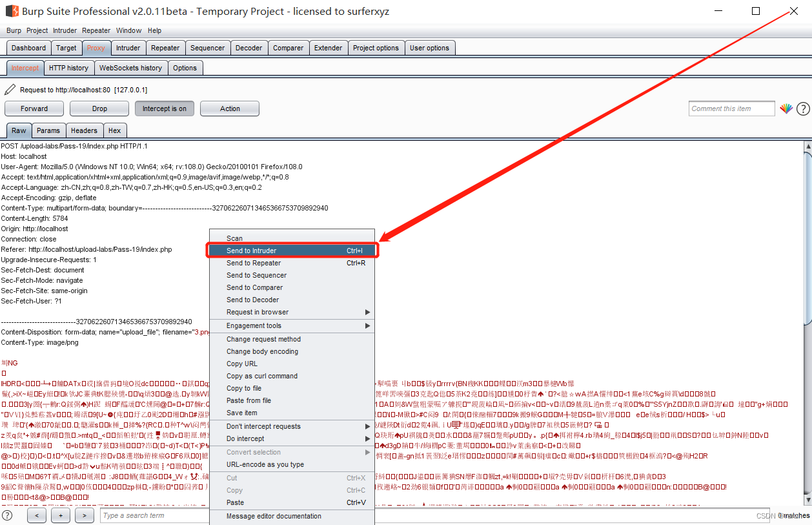Image resolution: width=812 pixels, height=525 pixels.
Task: Open the proxy Options sub-tab
Action: [185, 68]
